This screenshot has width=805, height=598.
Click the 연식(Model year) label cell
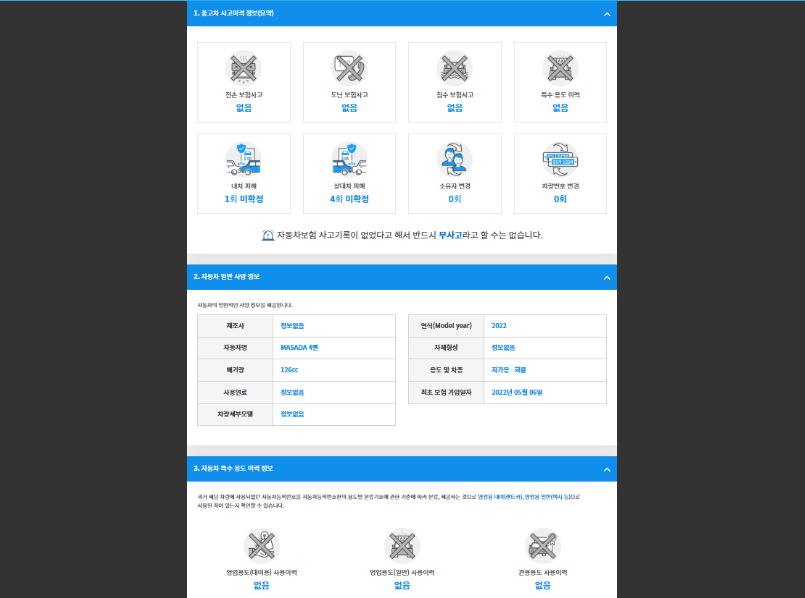coord(446,326)
